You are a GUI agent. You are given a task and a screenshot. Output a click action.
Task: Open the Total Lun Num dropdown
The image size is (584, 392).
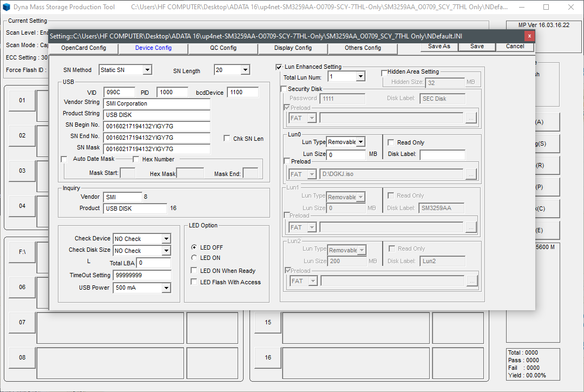tap(360, 76)
